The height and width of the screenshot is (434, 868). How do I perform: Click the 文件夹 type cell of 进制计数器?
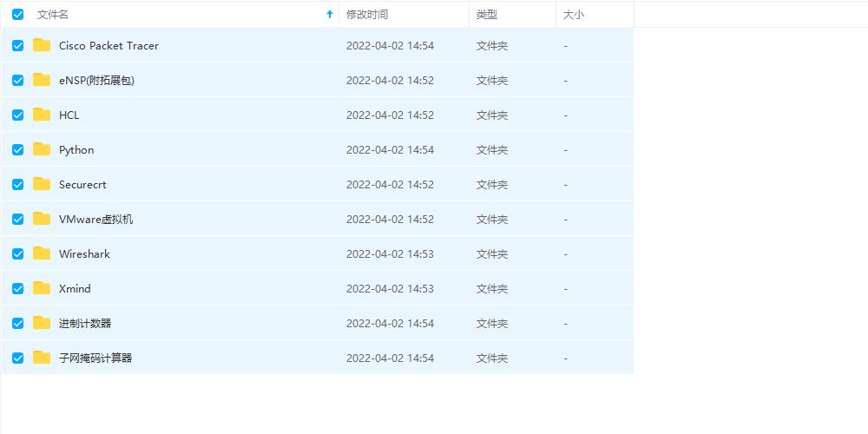(492, 323)
